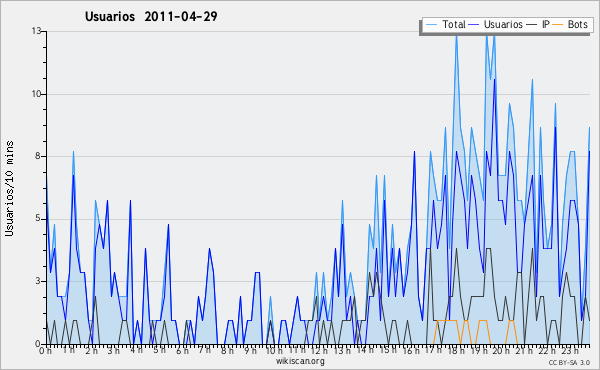Screen dimensions: 600x370
Task: Click the 'IP' legend entry
Action: pos(546,24)
